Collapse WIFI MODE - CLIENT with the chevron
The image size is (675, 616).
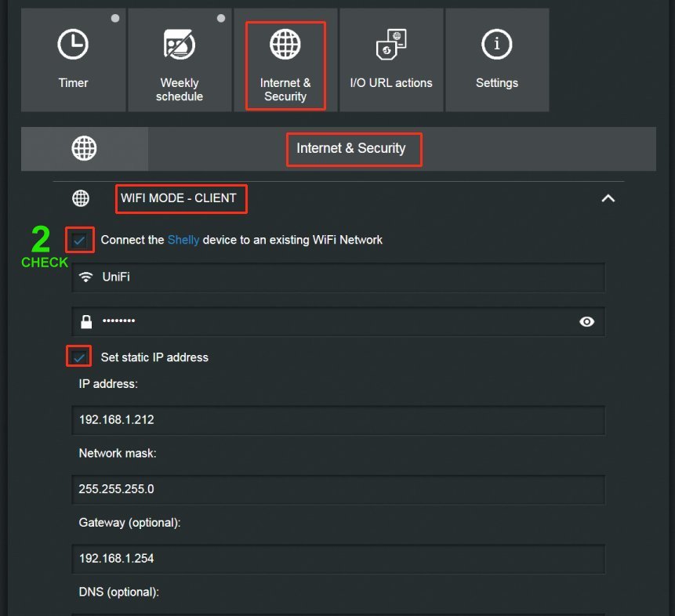click(608, 198)
